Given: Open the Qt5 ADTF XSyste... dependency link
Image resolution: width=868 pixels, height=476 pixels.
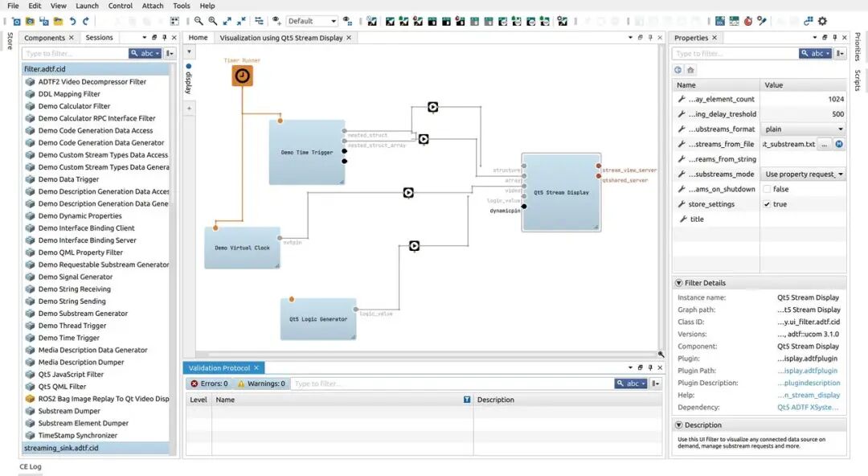Looking at the screenshot, I should pos(808,407).
